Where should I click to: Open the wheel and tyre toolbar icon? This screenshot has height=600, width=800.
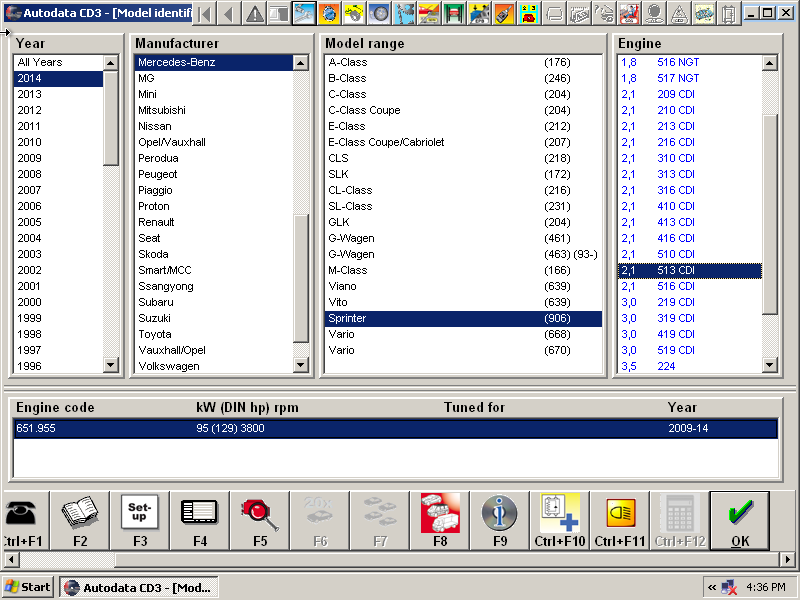pyautogui.click(x=379, y=13)
